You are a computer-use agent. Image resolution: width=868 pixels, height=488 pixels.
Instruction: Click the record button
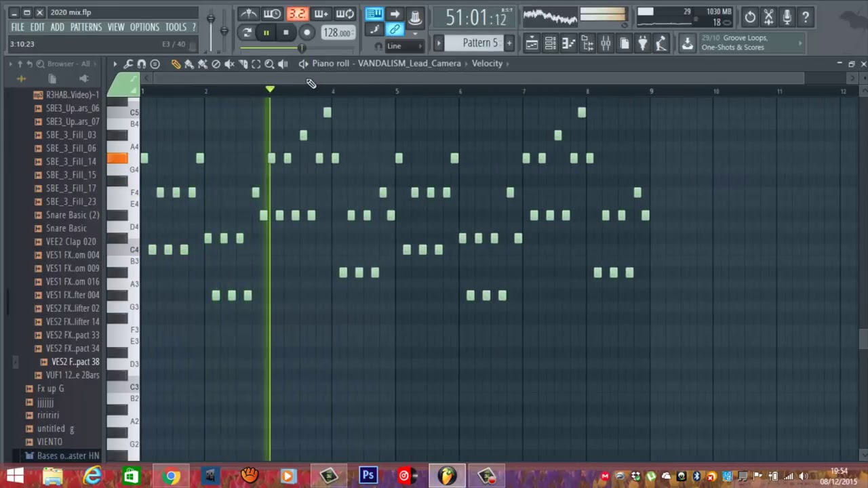[x=307, y=33]
